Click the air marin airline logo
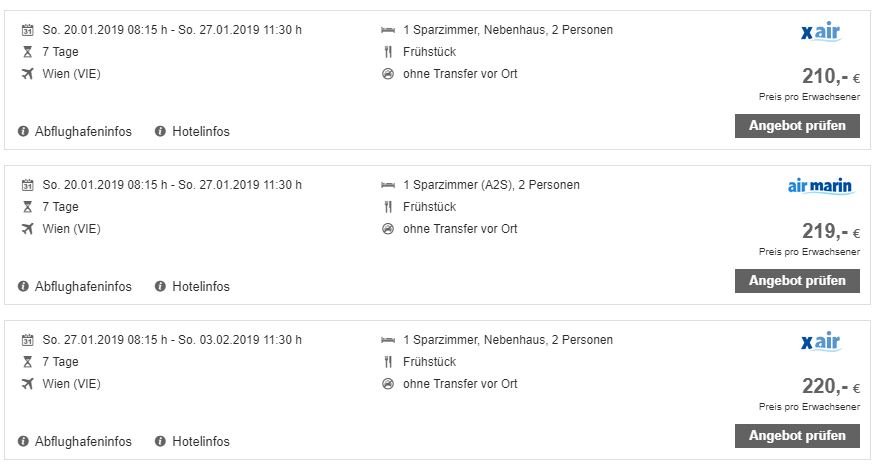Screen dimensions: 877x466 pyautogui.click(x=819, y=186)
